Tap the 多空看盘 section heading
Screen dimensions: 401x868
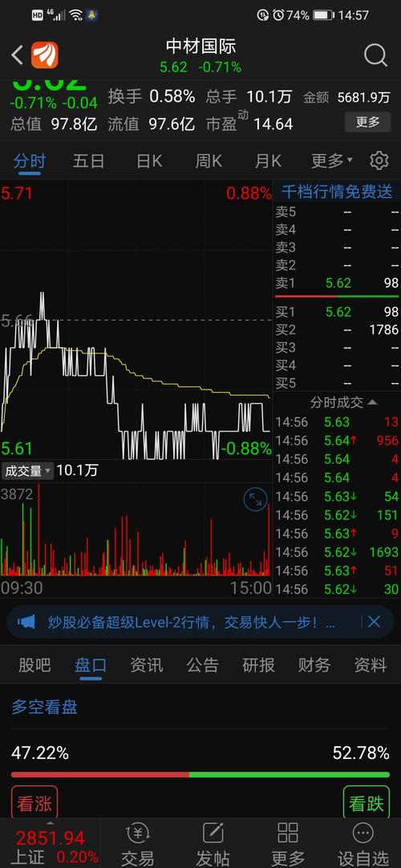pos(44,707)
